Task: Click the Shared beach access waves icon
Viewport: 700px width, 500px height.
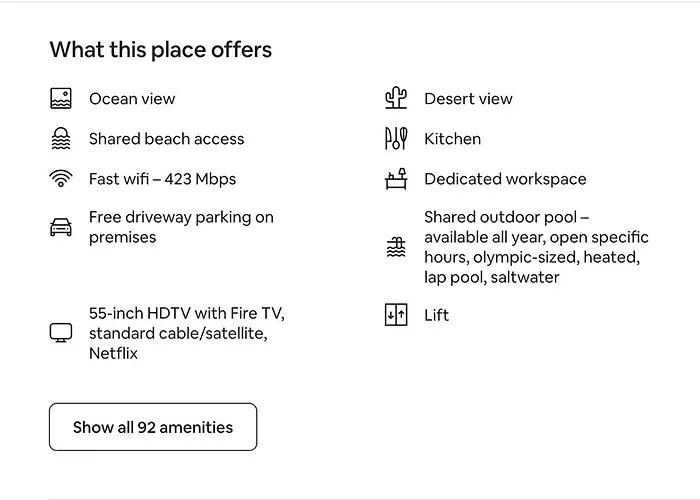Action: (61, 139)
